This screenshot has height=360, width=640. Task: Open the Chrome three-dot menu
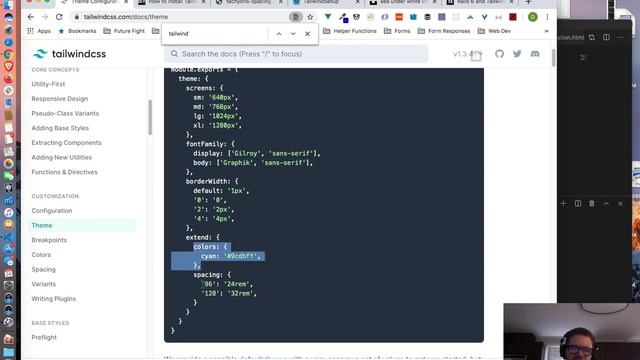pos(547,17)
